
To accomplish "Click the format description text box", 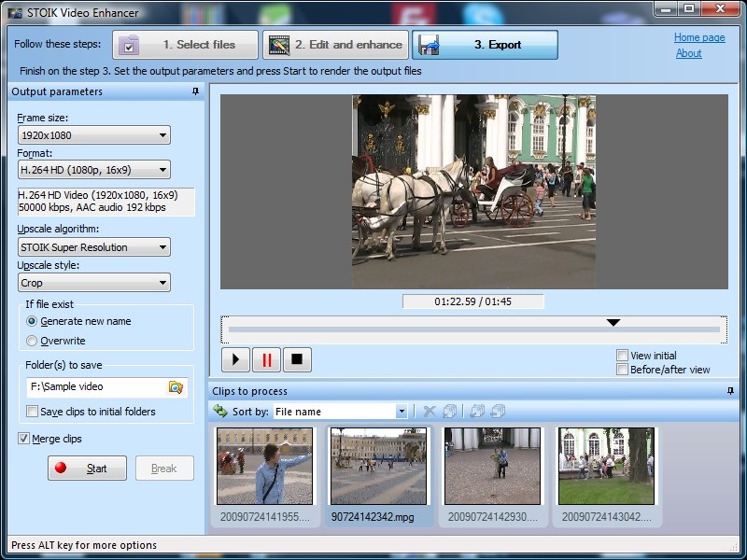I will [x=106, y=202].
